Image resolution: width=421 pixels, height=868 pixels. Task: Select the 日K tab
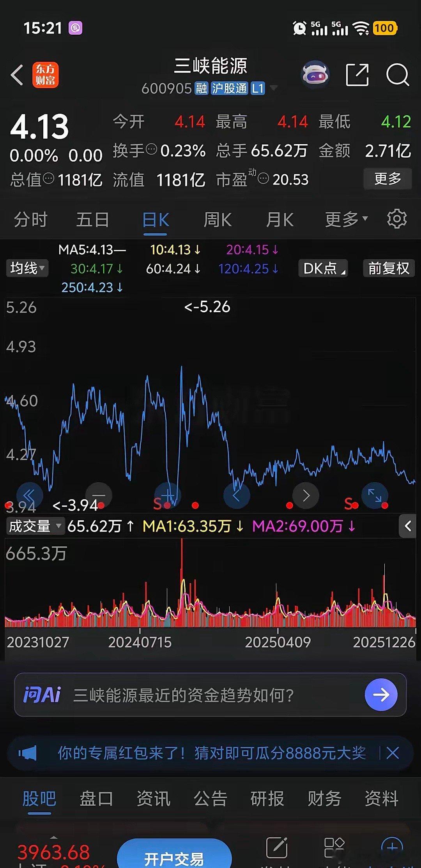155,220
